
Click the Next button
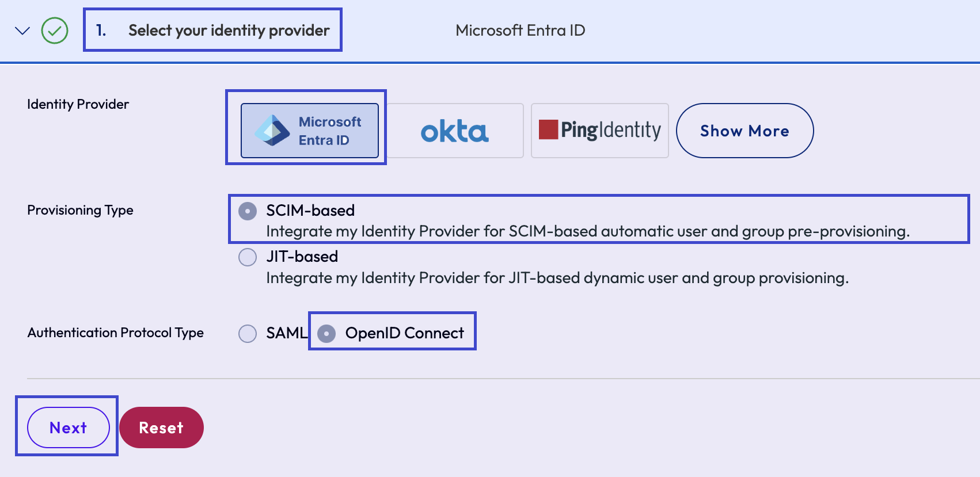pos(69,428)
